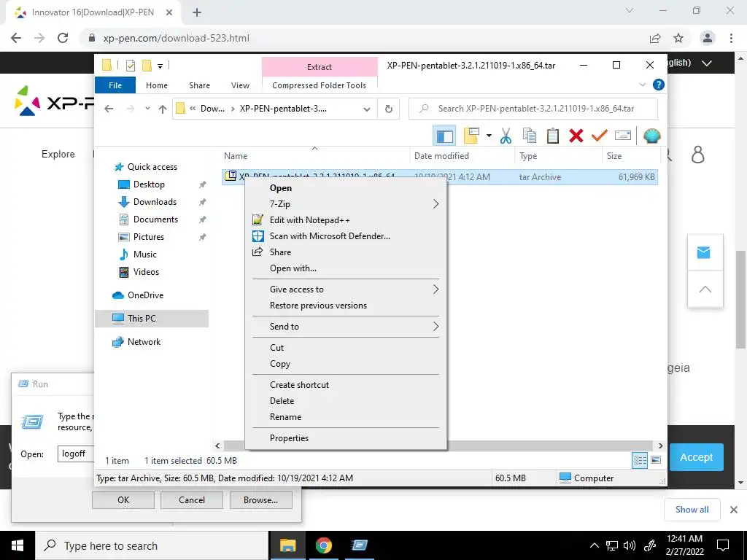Open a new Chrome tab

pyautogui.click(x=197, y=12)
